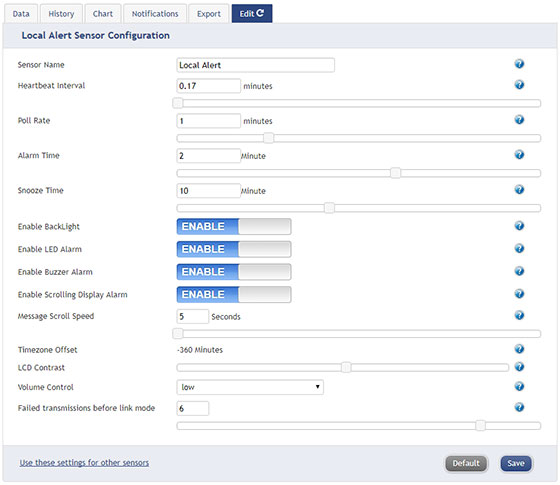This screenshot has width=560, height=485.
Task: Click the Heartbeat Interval slider handle
Action: point(178,103)
